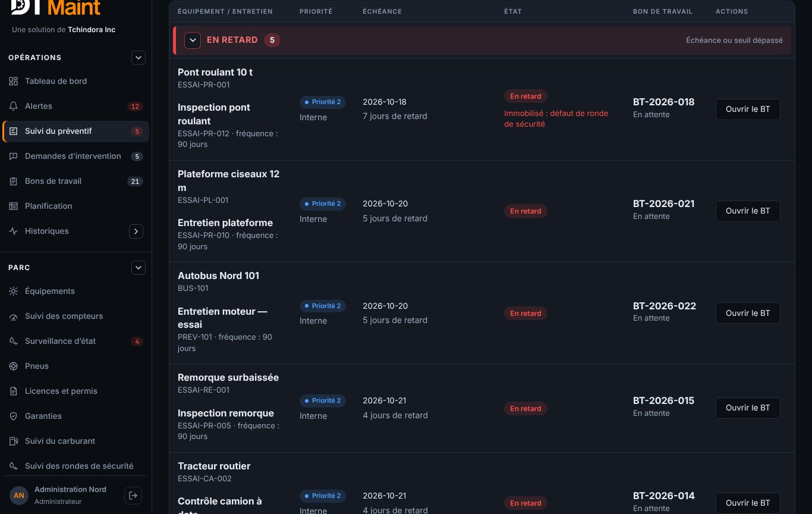Viewport: 812px width, 514px height.
Task: Open the Planification menu item
Action: tap(75, 206)
